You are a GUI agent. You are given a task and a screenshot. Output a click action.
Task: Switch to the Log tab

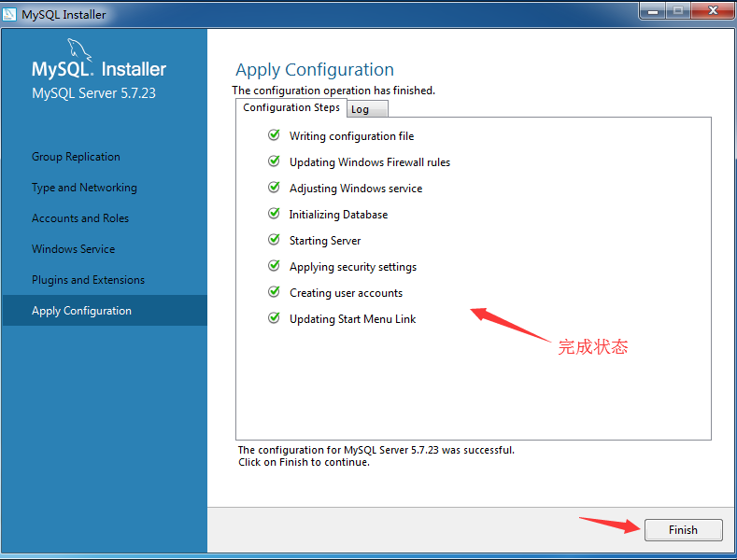[367, 109]
